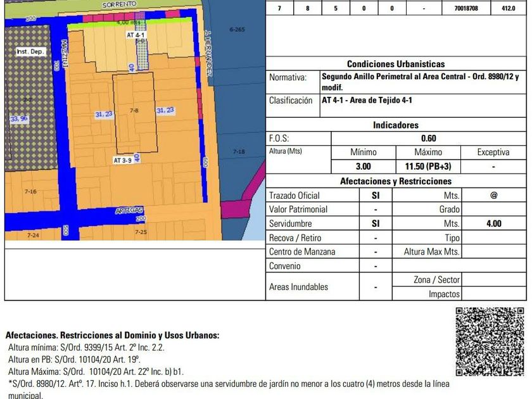Click maximum height value 11.50 (PB+3)
The height and width of the screenshot is (399, 532).
(x=428, y=166)
